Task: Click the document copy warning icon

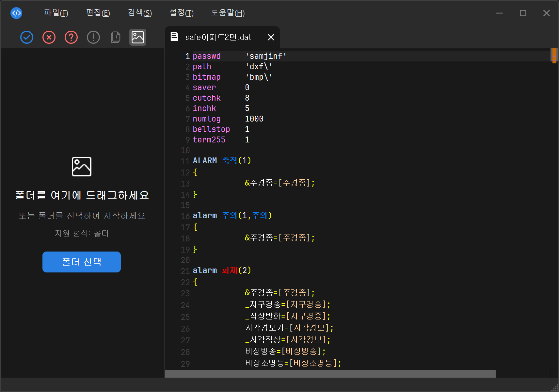Action: point(116,37)
